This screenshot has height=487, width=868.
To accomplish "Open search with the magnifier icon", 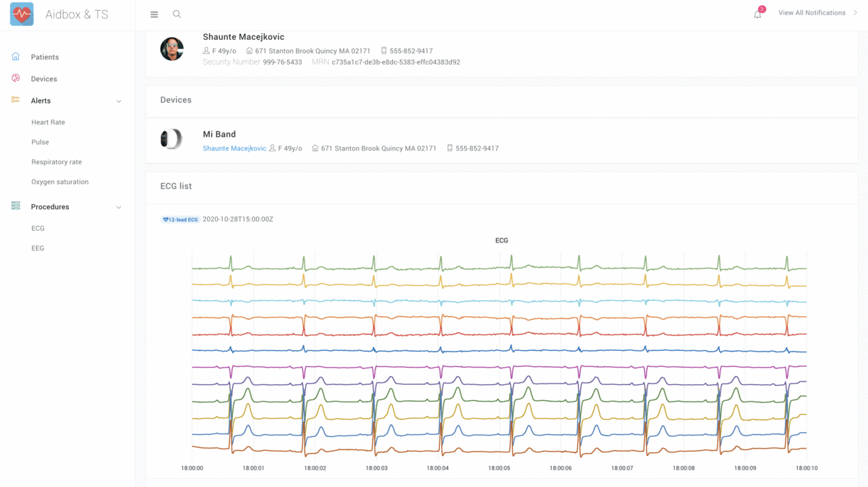I will (x=176, y=14).
